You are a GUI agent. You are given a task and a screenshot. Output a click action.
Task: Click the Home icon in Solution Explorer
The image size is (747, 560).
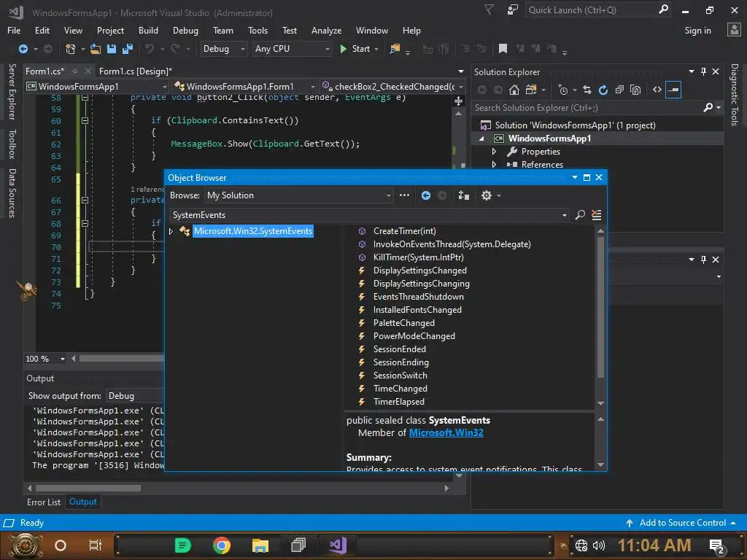point(514,90)
